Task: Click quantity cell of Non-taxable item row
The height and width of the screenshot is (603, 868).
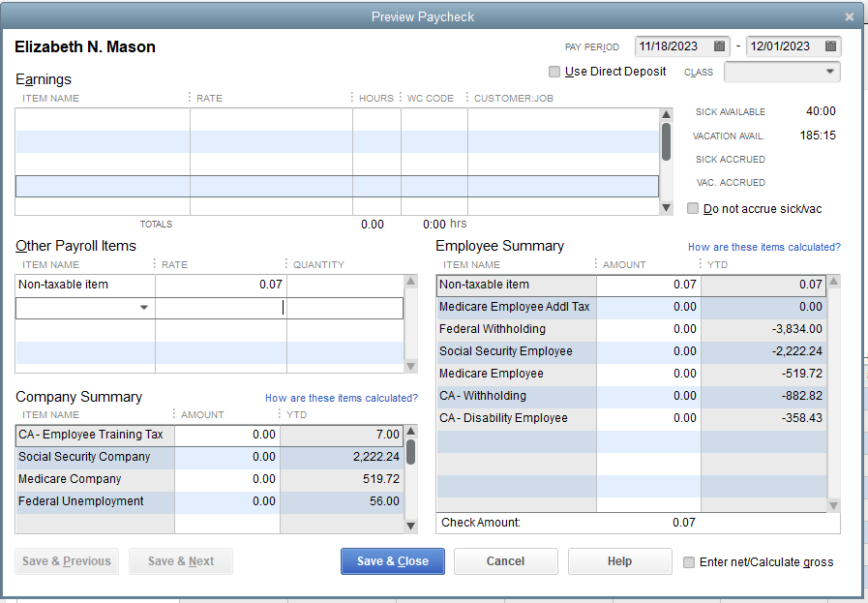Action: 344,285
